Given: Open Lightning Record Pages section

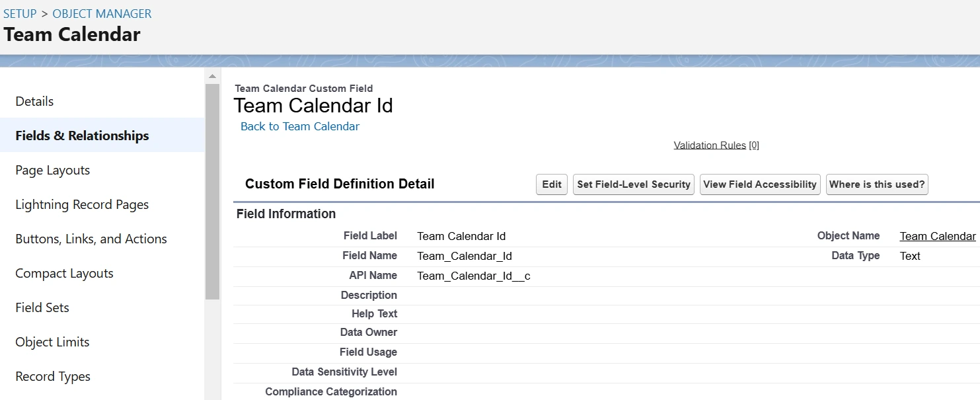Looking at the screenshot, I should [82, 204].
